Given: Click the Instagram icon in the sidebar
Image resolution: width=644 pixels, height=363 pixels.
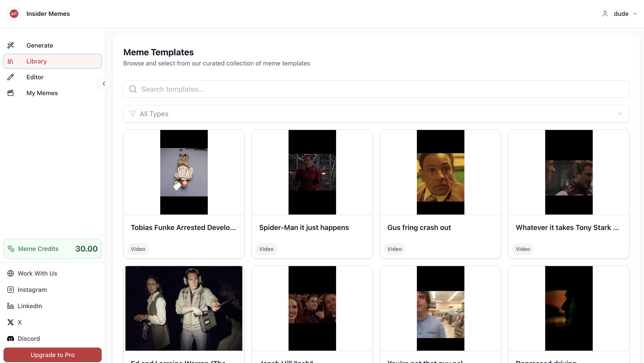Looking at the screenshot, I should (11, 289).
